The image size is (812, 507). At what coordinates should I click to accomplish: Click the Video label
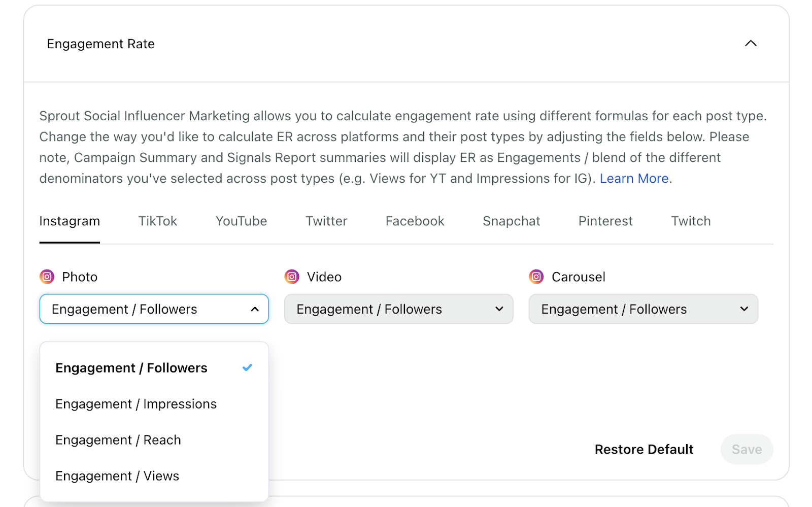pos(324,277)
